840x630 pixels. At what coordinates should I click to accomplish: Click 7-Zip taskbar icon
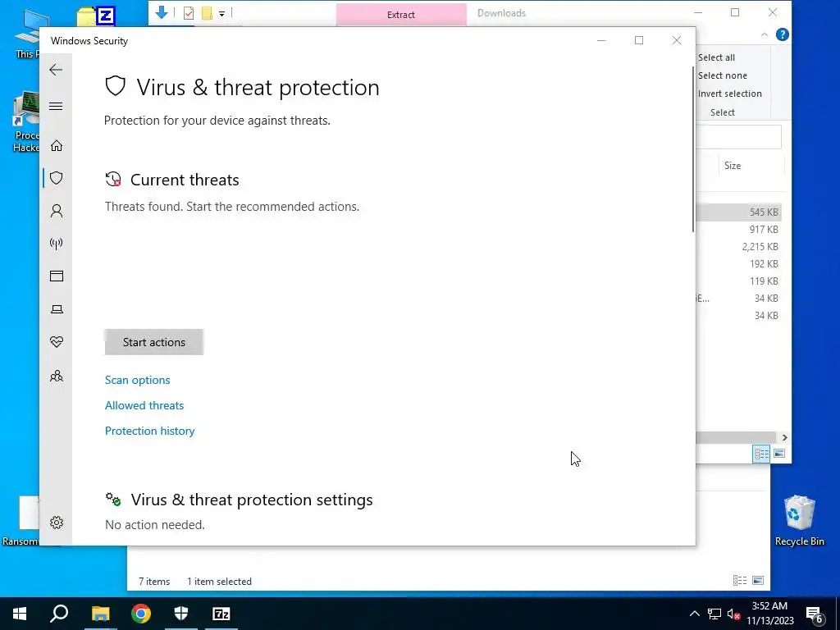click(221, 614)
